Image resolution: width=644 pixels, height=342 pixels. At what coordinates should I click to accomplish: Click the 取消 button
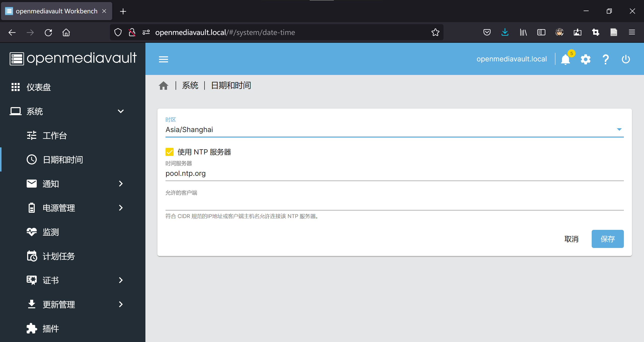(x=571, y=239)
